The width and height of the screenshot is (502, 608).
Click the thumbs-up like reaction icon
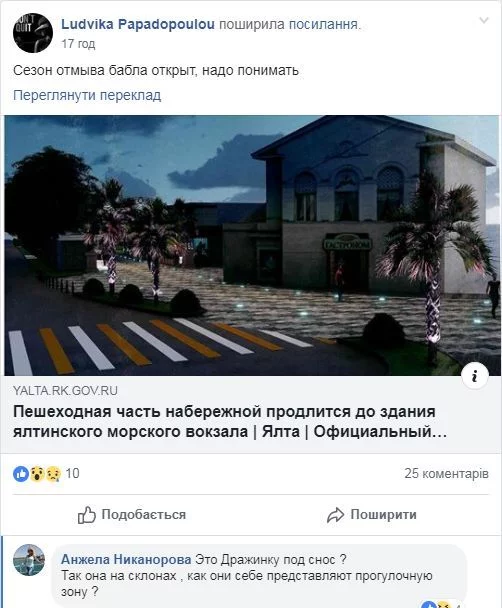[x=21, y=474]
